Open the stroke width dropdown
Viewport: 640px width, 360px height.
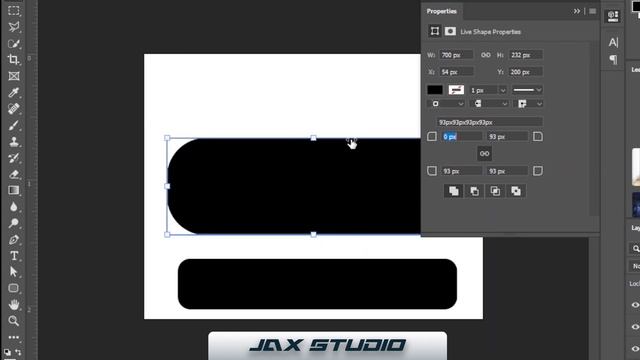(x=503, y=90)
